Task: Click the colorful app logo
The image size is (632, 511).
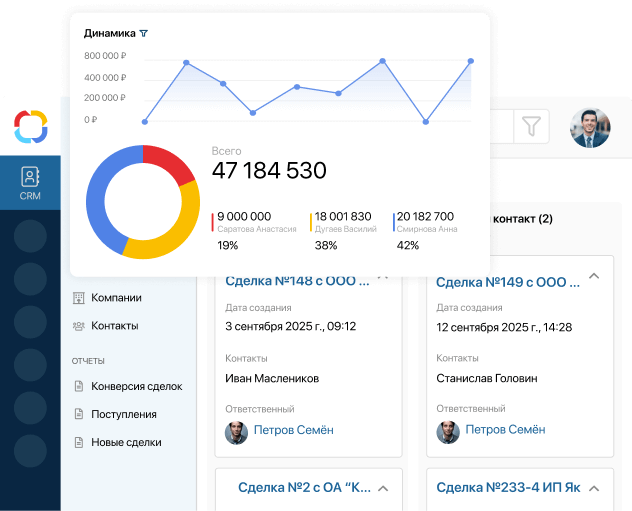Action: [x=30, y=127]
